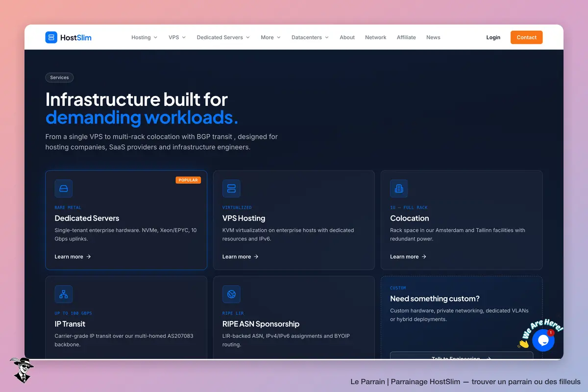Open the News page

point(433,37)
